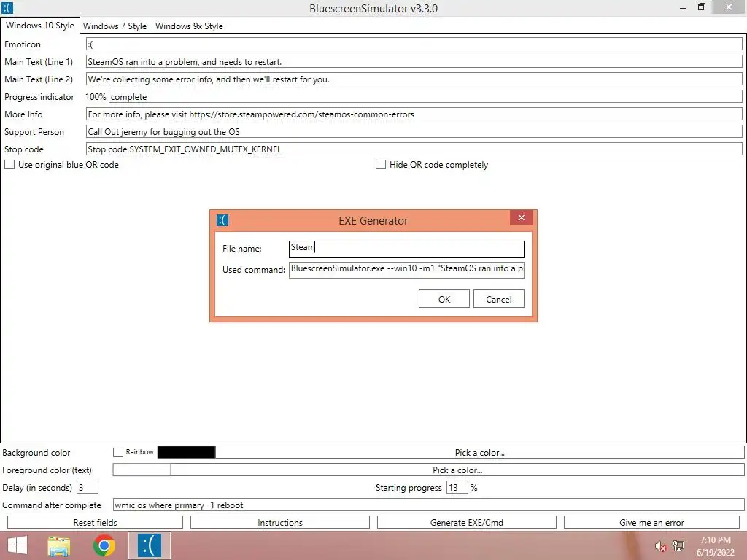Click the Used command text field

point(406,269)
